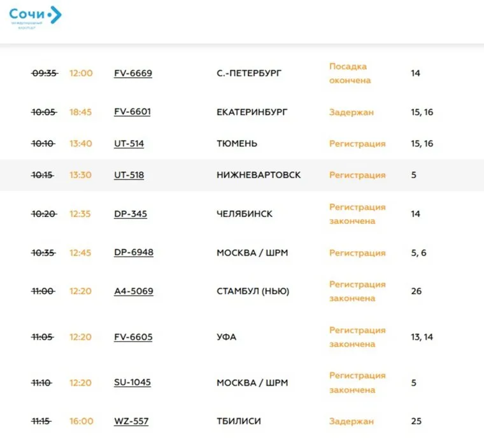Click the СТАМБУЛ (НЬЮ) destination
The height and width of the screenshot is (448, 484).
pyautogui.click(x=253, y=291)
